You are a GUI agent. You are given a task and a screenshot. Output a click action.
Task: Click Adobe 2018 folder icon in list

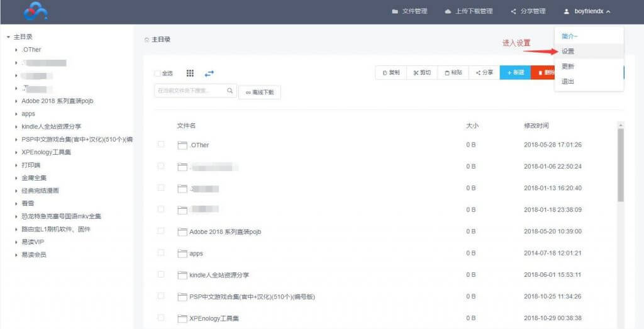182,231
